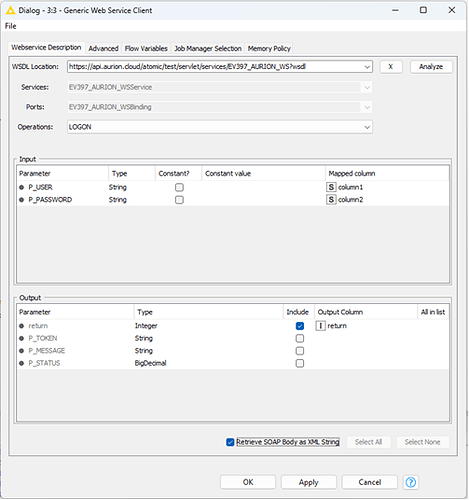469x500 pixels.
Task: Click the yellow warning triangle in title bar
Action: (x=11, y=10)
